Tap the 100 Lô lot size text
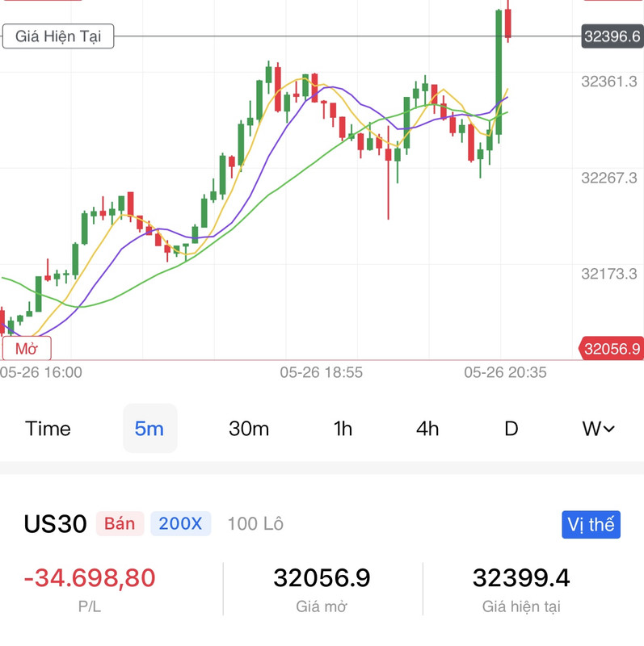This screenshot has height=646, width=644. [x=255, y=524]
